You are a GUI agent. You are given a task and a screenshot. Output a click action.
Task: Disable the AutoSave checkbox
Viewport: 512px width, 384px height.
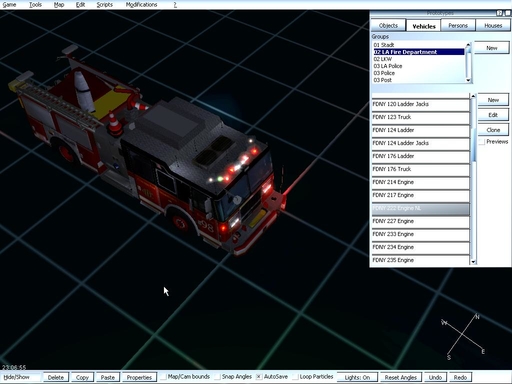259,377
